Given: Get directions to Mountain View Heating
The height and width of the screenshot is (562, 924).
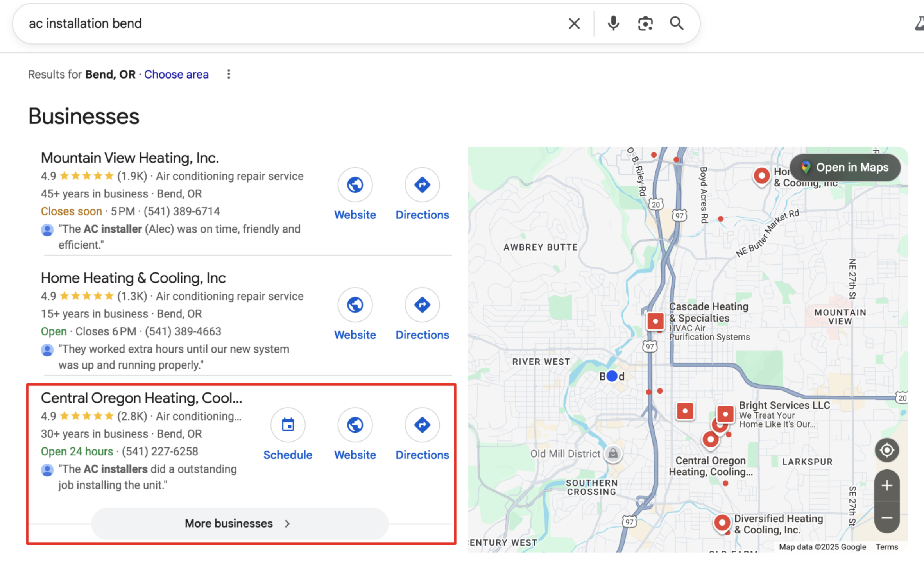Looking at the screenshot, I should click(x=422, y=185).
